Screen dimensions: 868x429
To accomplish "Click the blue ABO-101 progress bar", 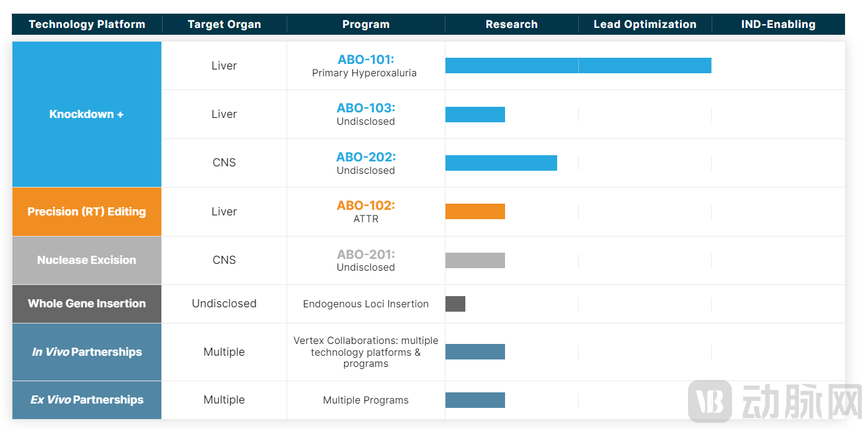I will [578, 66].
